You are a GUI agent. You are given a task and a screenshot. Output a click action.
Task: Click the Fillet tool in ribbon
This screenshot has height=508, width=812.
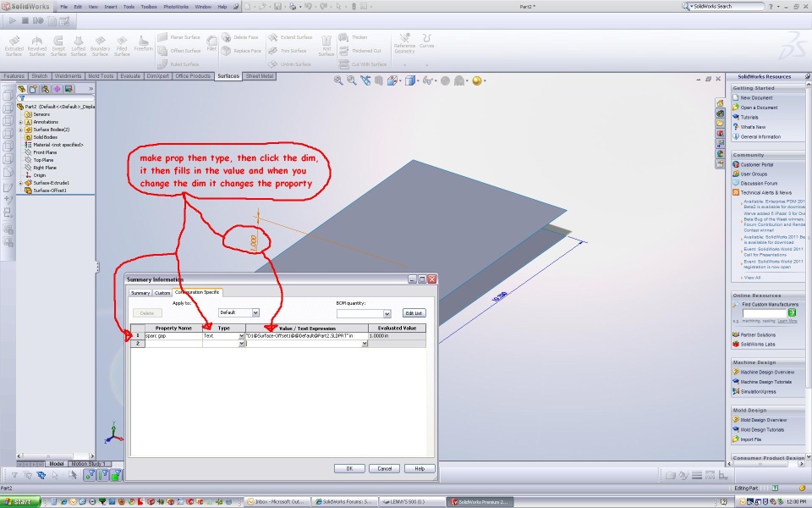[x=211, y=43]
